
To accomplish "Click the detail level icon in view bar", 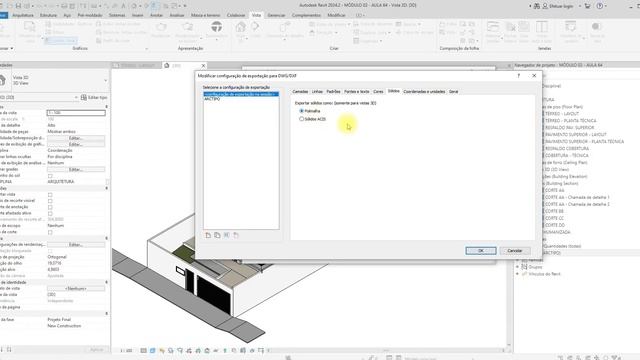I will click(x=144, y=351).
